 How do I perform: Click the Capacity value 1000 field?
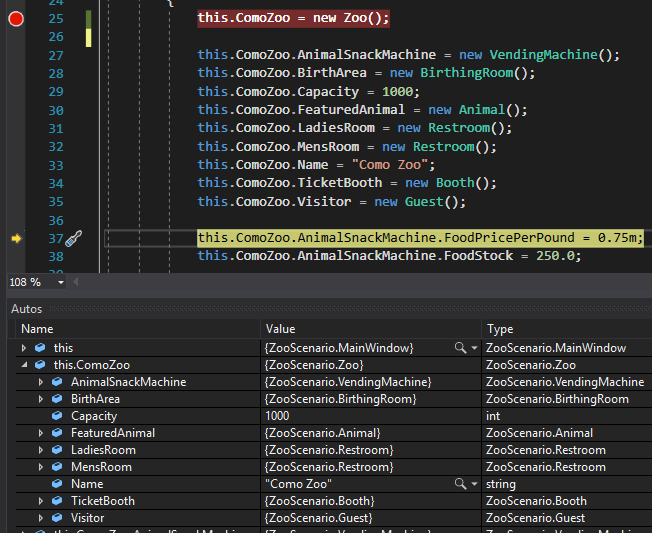click(x=278, y=416)
